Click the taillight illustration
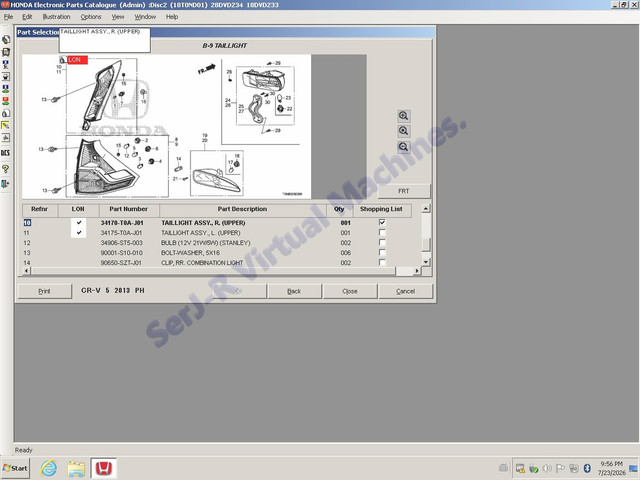 [167, 127]
